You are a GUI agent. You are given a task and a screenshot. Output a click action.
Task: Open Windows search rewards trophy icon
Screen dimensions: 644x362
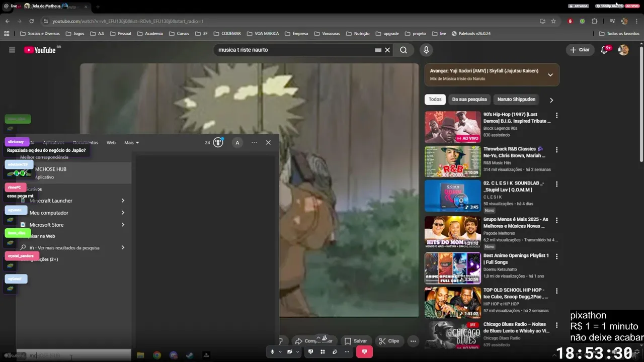[218, 142]
